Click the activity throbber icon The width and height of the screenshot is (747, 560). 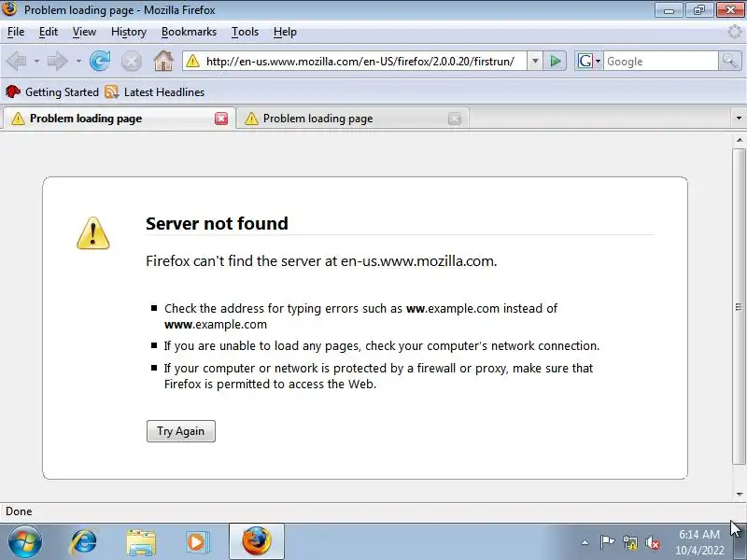(735, 32)
